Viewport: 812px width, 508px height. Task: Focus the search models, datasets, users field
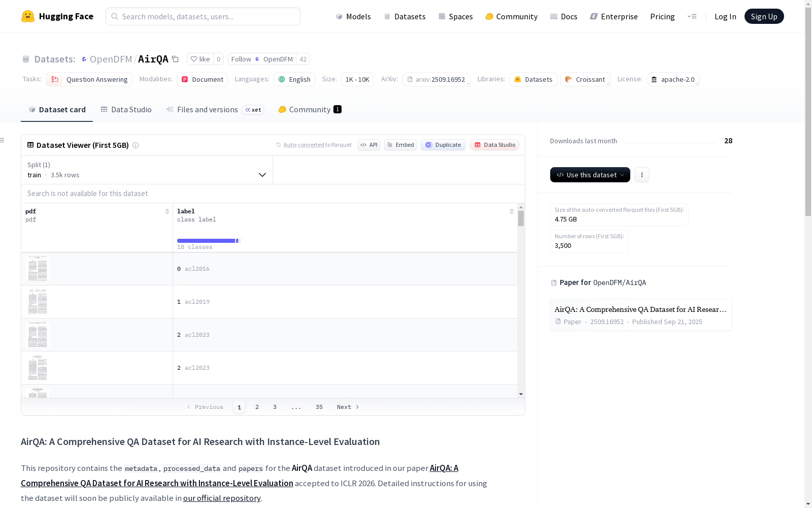pos(203,16)
